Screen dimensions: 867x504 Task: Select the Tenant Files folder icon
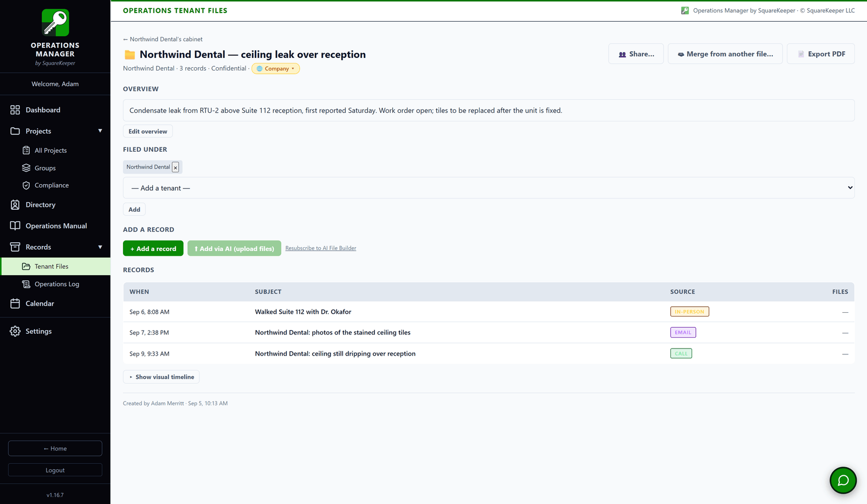coord(26,267)
